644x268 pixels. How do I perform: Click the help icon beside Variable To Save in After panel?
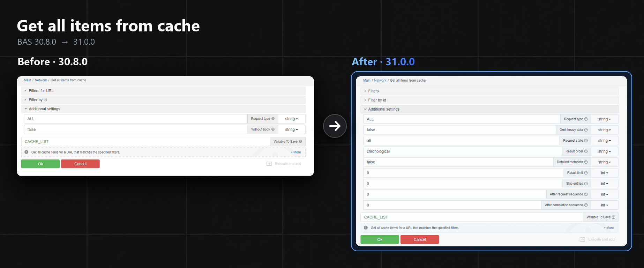613,217
